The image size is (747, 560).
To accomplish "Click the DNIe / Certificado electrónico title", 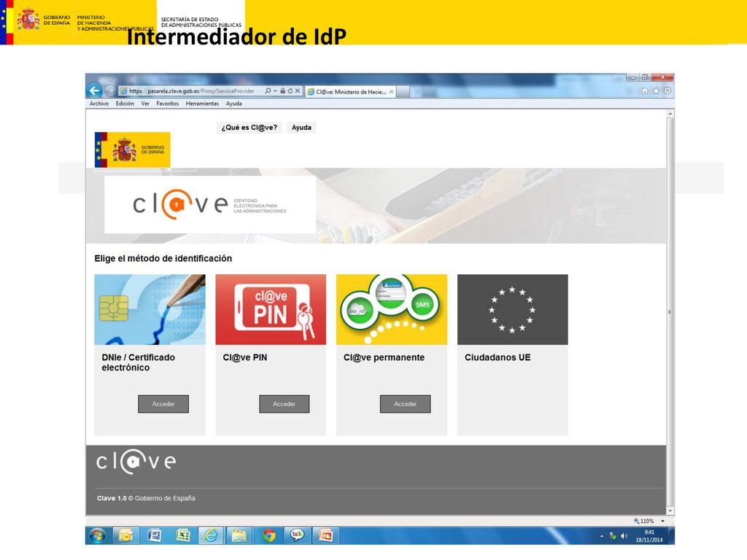I will (138, 362).
